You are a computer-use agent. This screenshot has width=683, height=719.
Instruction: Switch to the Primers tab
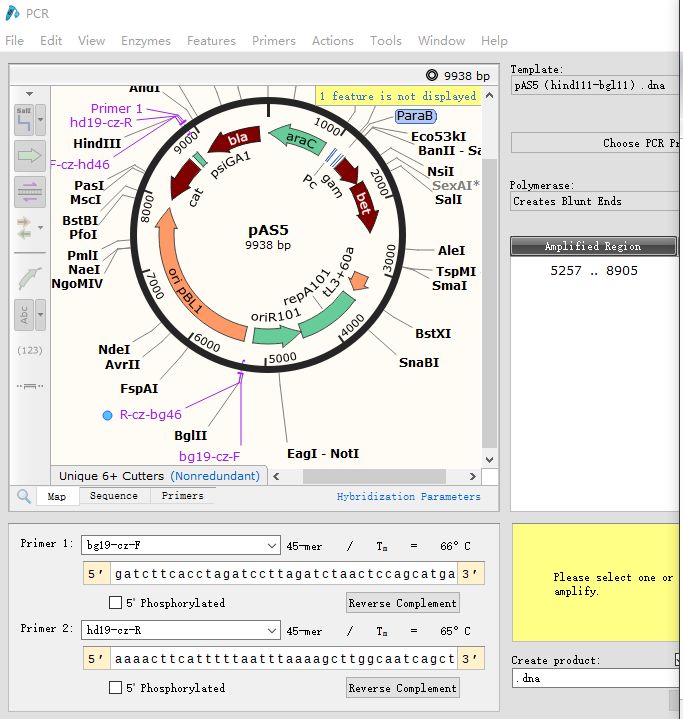point(183,496)
